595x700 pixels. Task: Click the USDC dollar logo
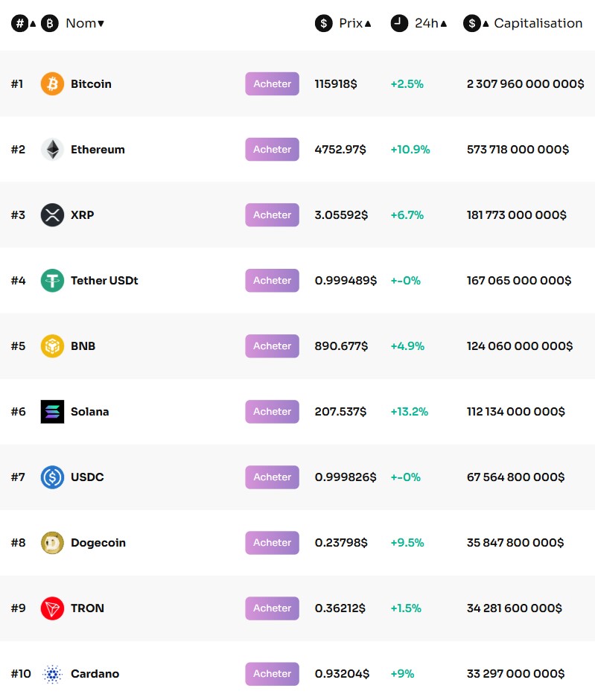coord(51,477)
